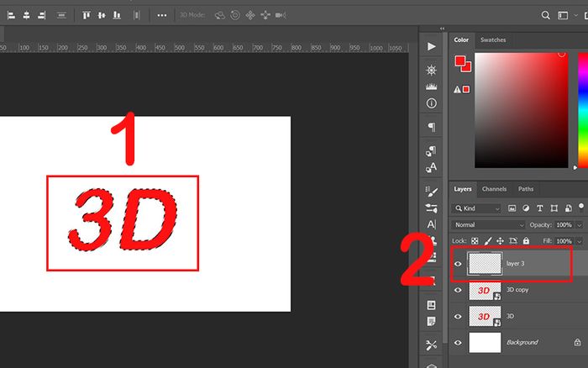Viewport: 588px width, 368px height.
Task: Open the Character Styles panel icon
Action: [x=431, y=167]
